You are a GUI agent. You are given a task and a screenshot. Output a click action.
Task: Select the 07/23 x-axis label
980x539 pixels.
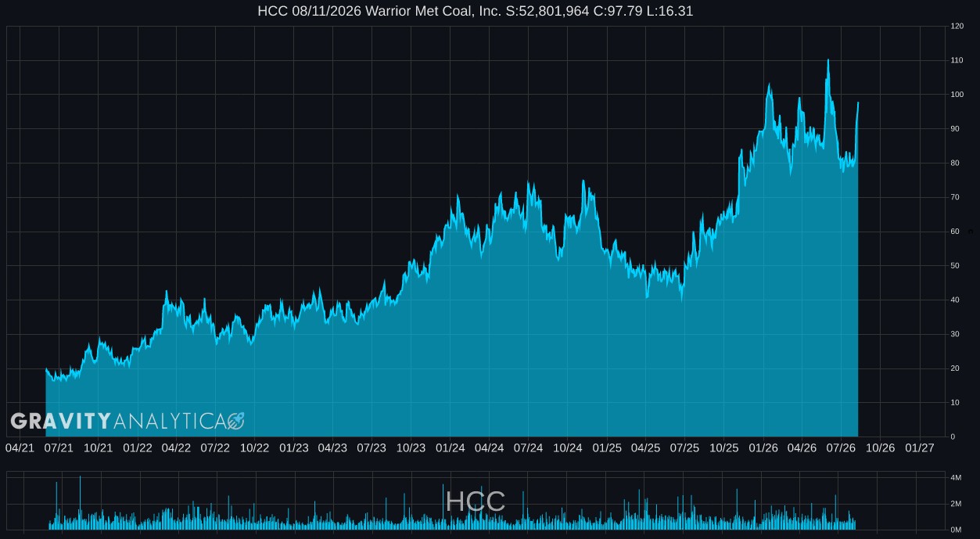point(372,448)
